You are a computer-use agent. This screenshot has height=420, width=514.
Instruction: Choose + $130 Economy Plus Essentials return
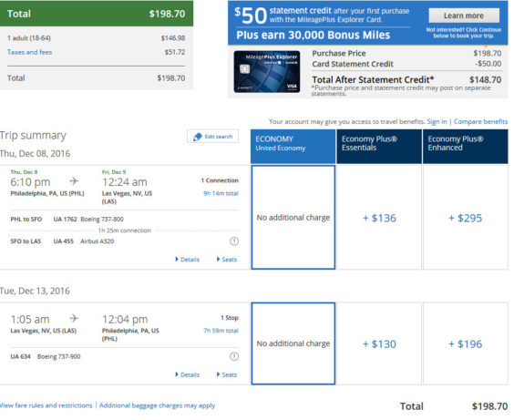click(379, 343)
